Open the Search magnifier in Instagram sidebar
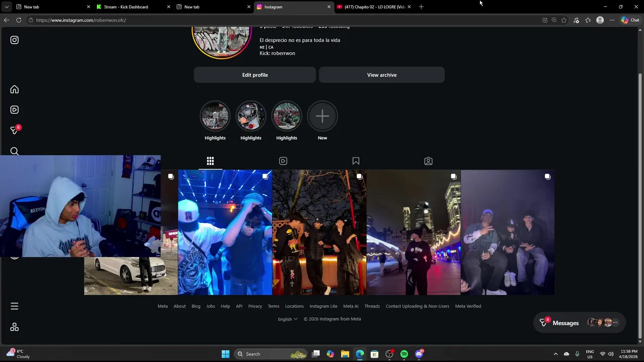The image size is (644, 362). [15, 151]
